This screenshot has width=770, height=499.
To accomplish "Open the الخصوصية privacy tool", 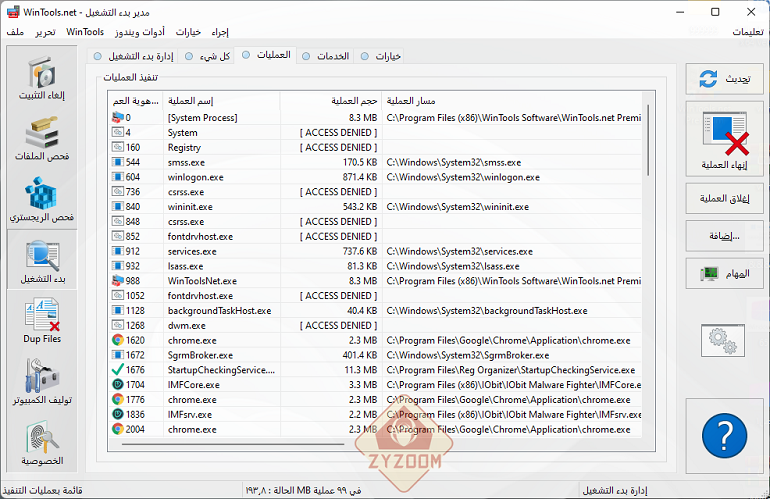I will pos(42,442).
